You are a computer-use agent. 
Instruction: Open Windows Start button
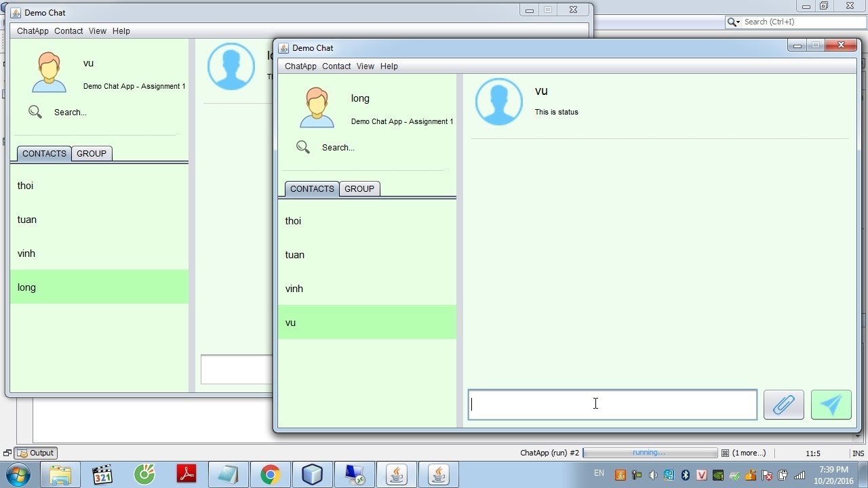(x=19, y=474)
